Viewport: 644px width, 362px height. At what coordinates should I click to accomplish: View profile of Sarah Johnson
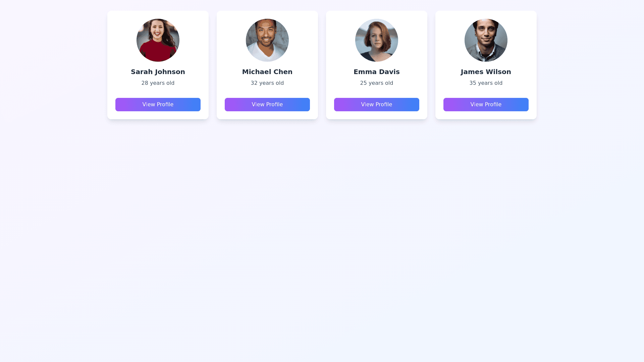158,105
